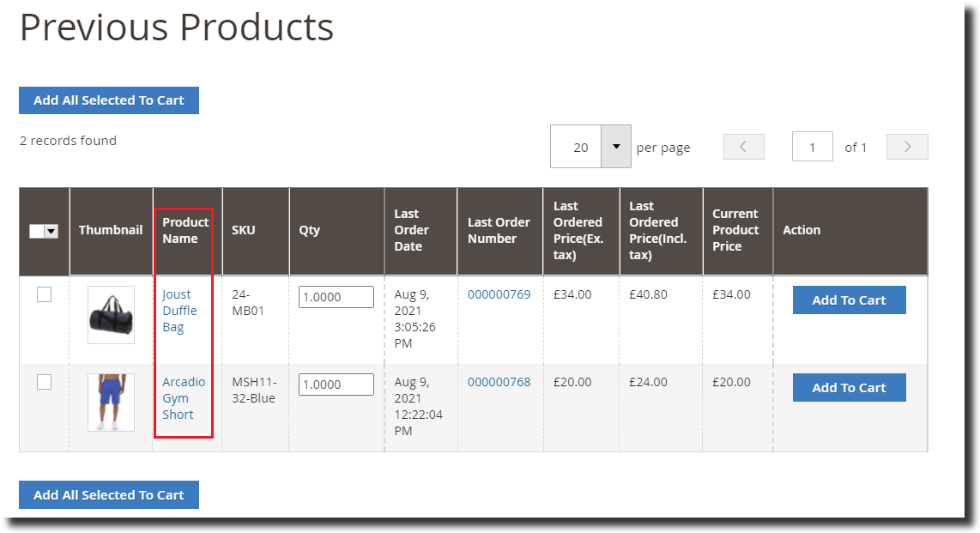Click the top Add All Selected To Cart button
980x533 pixels.
click(x=108, y=100)
